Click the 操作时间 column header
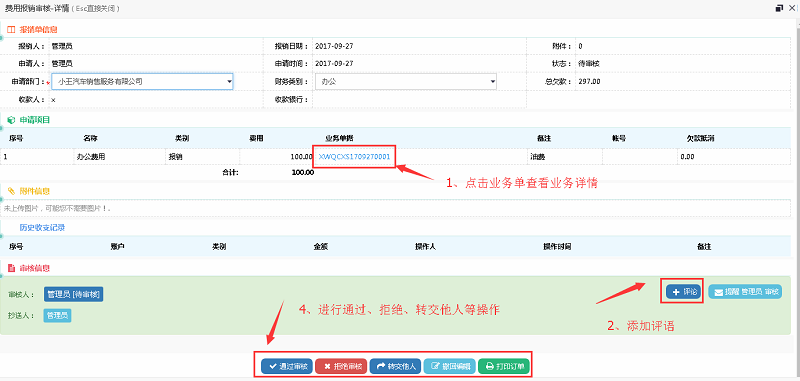The width and height of the screenshot is (800, 381). point(557,246)
